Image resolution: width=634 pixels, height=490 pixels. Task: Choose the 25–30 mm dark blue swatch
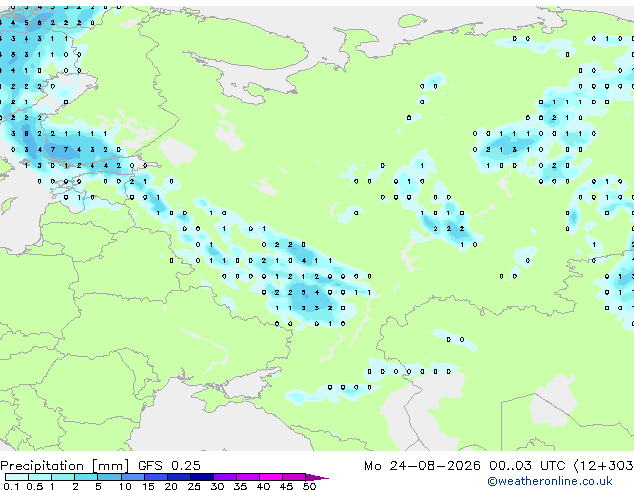(x=202, y=477)
